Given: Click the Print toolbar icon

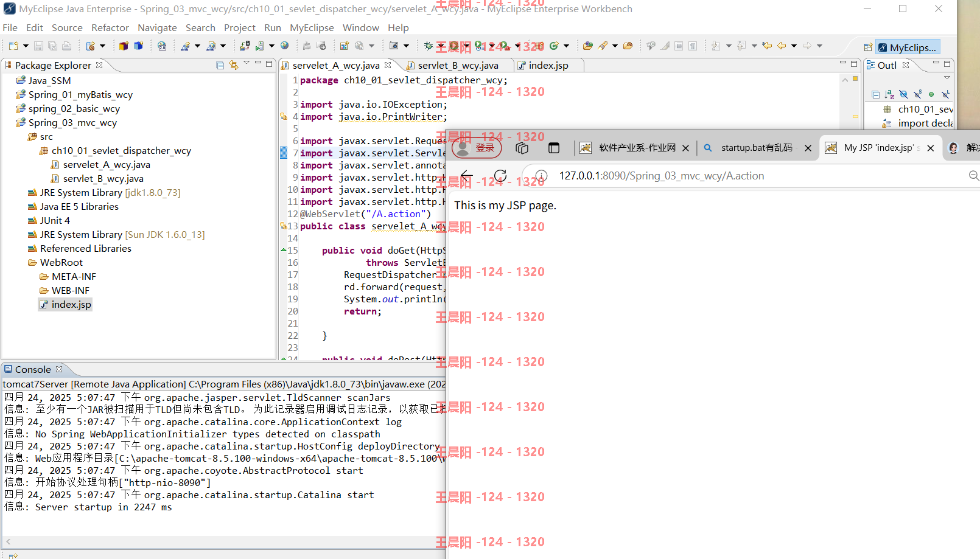Looking at the screenshot, I should (x=66, y=46).
